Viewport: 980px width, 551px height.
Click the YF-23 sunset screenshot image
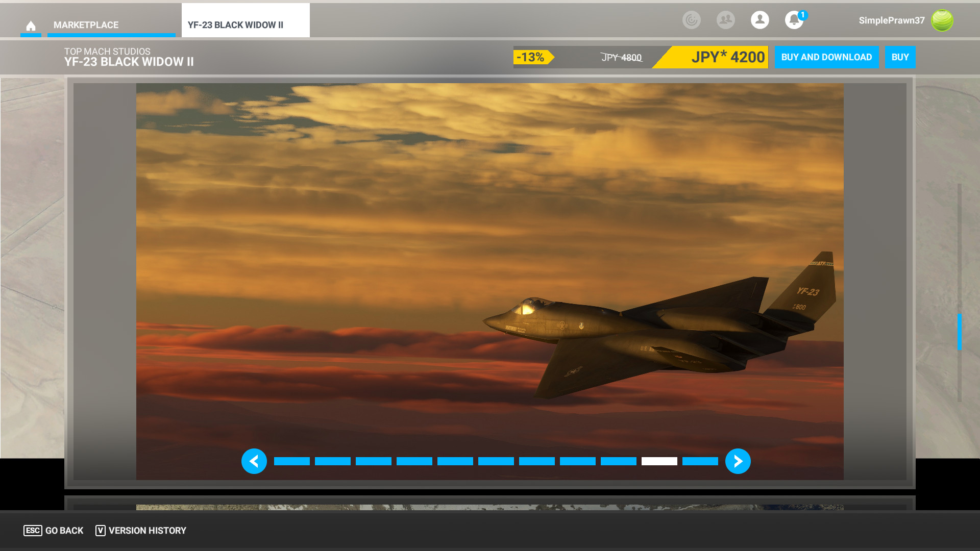[x=489, y=255]
